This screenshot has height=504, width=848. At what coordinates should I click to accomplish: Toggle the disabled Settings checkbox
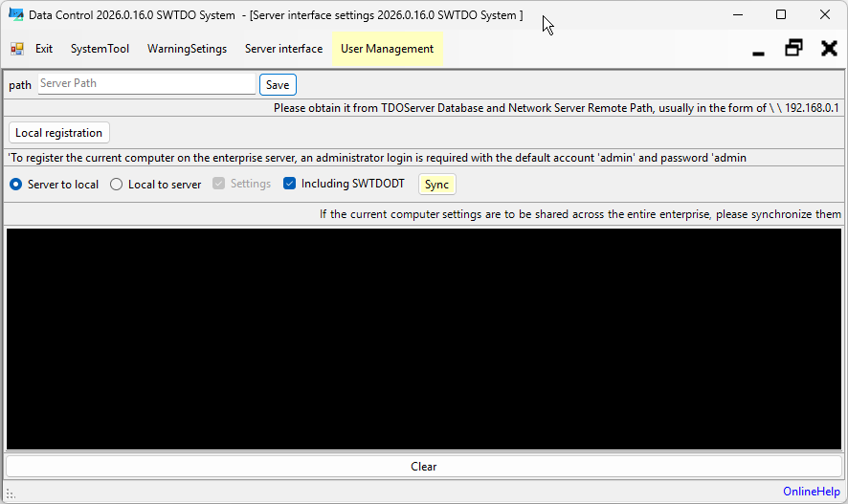[x=219, y=184]
